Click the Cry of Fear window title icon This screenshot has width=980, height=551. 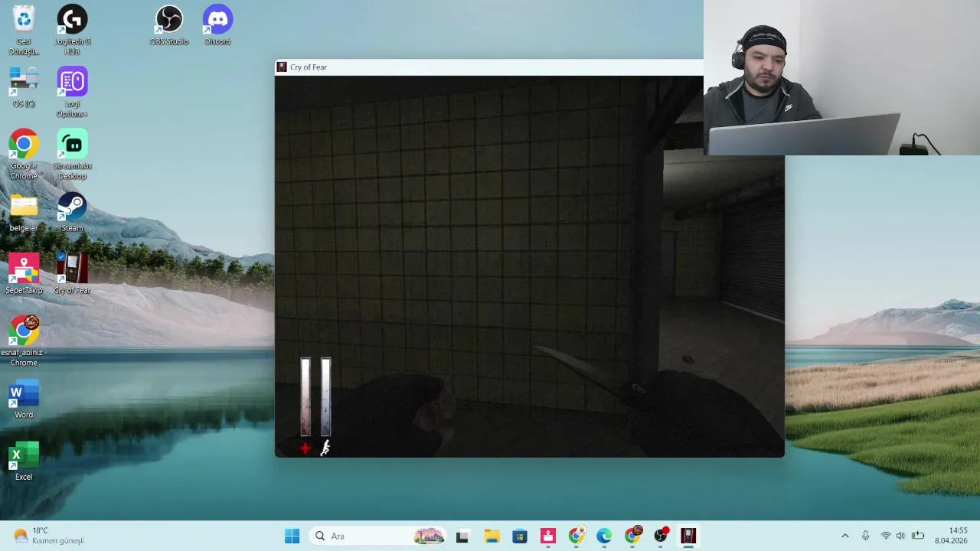[x=282, y=67]
